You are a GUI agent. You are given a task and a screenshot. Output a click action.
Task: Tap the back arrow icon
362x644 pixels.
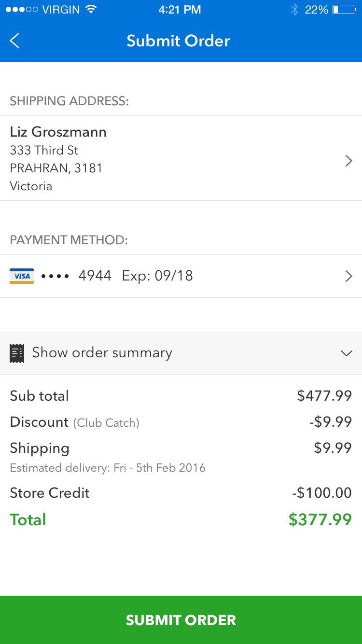(x=15, y=41)
